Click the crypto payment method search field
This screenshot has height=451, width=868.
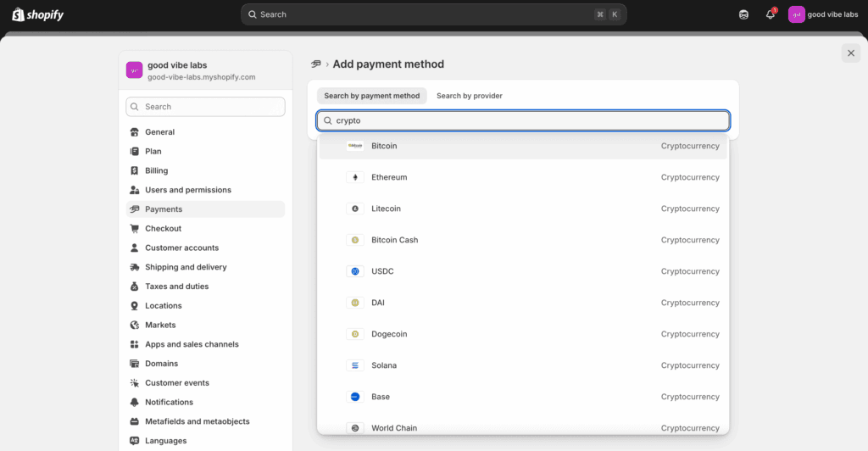523,120
